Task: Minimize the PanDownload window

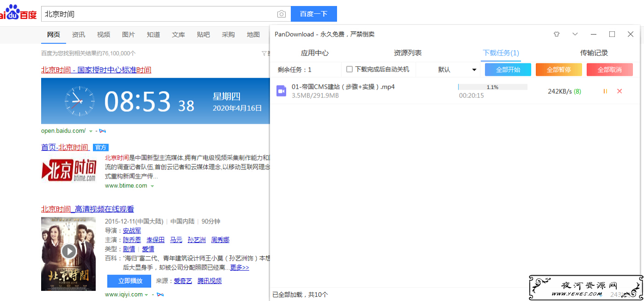Action: [x=594, y=34]
